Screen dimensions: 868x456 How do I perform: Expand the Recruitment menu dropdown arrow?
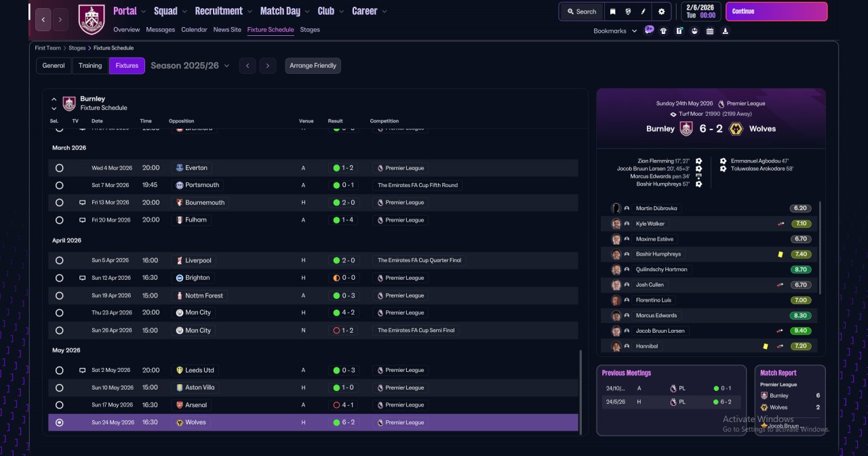250,12
